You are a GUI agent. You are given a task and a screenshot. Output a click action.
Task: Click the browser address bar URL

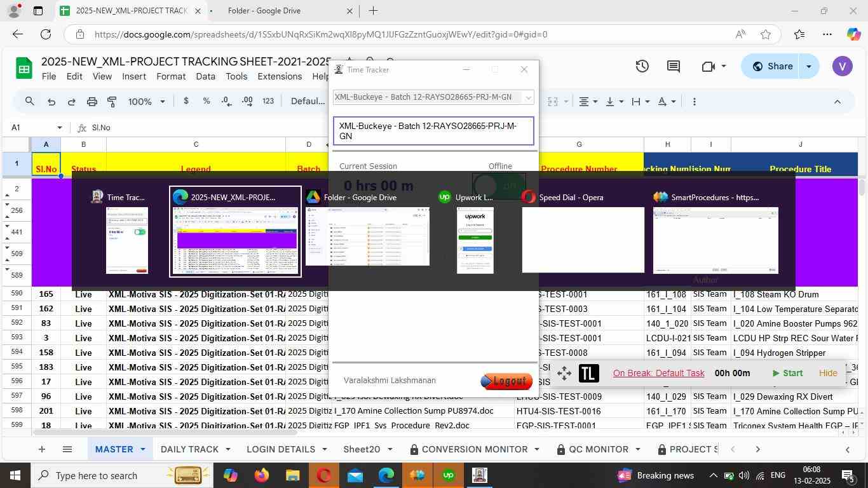coord(321,34)
